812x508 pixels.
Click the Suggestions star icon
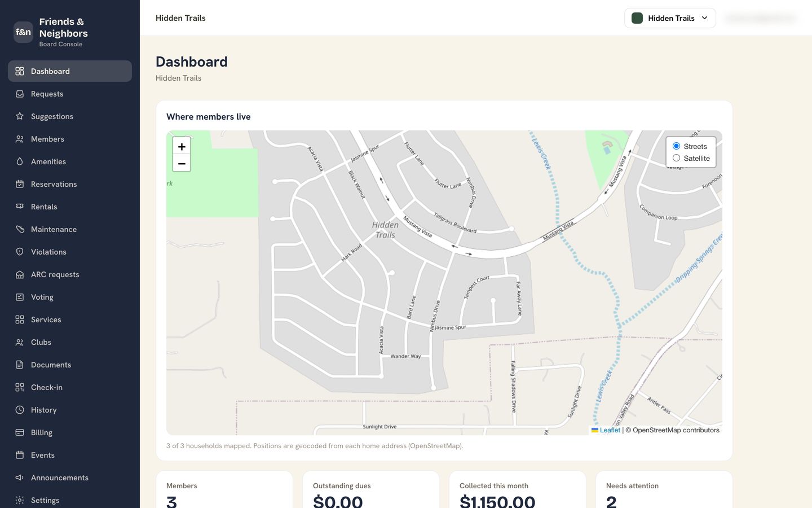coord(20,116)
